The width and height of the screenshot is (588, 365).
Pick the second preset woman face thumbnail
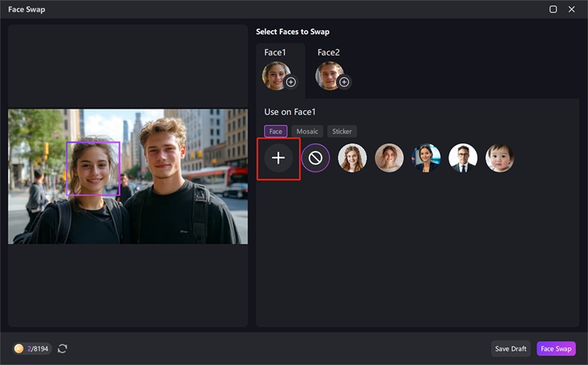tap(389, 158)
